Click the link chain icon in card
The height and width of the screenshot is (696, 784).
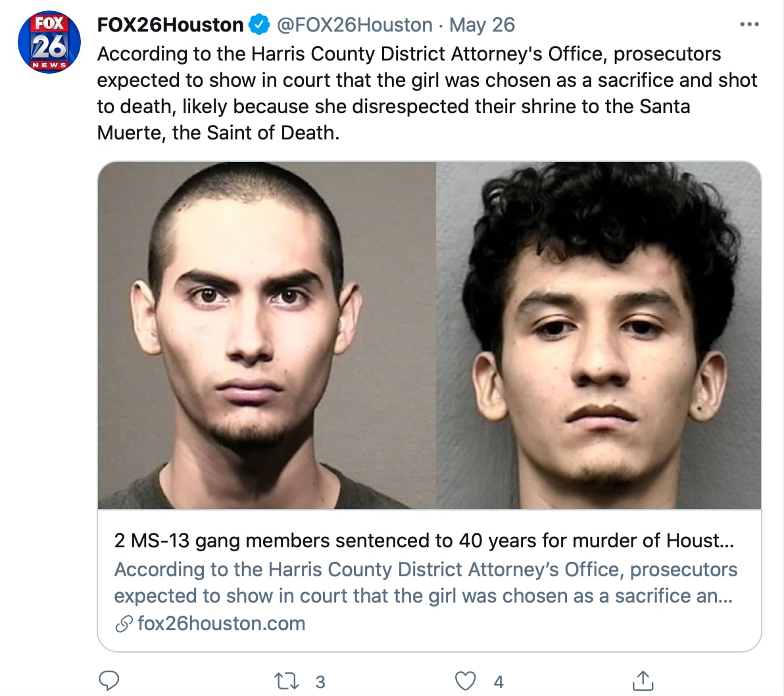pyautogui.click(x=124, y=624)
